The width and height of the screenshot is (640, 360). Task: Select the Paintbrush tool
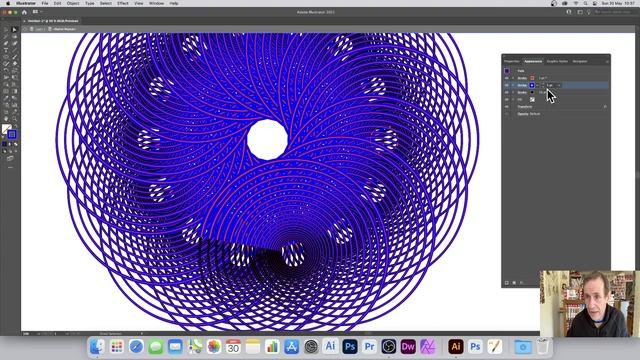(15, 56)
